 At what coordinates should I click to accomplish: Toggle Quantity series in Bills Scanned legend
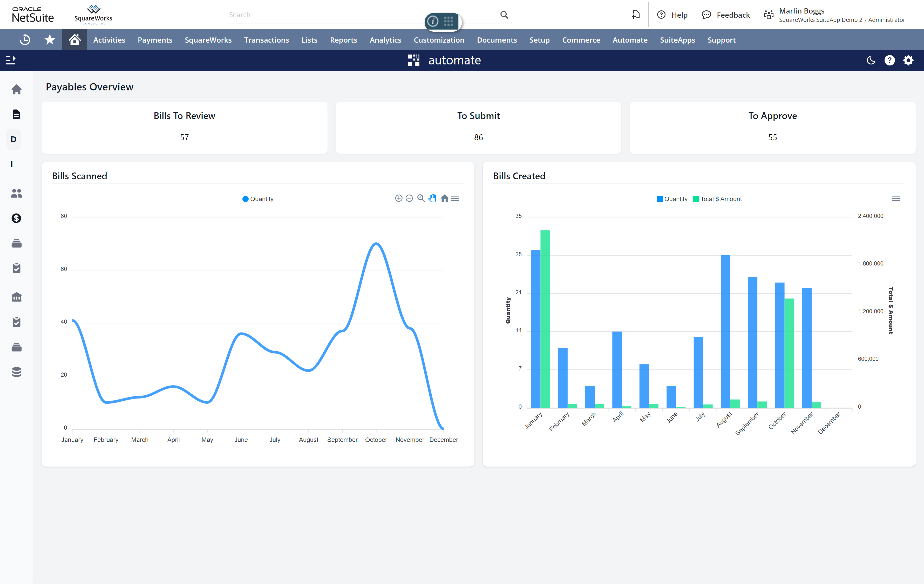coord(258,199)
